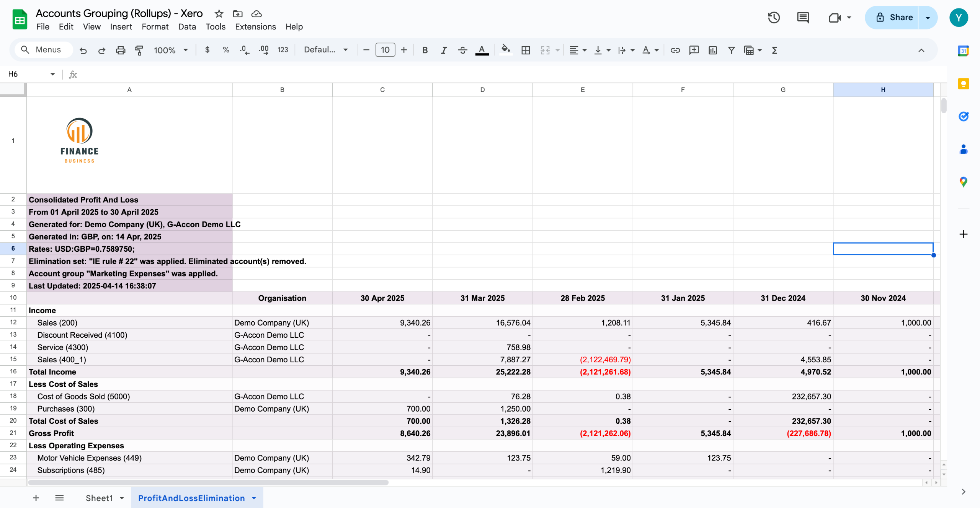Expand the Default font dropdown
Viewport: 980px width, 508px height.
[326, 50]
